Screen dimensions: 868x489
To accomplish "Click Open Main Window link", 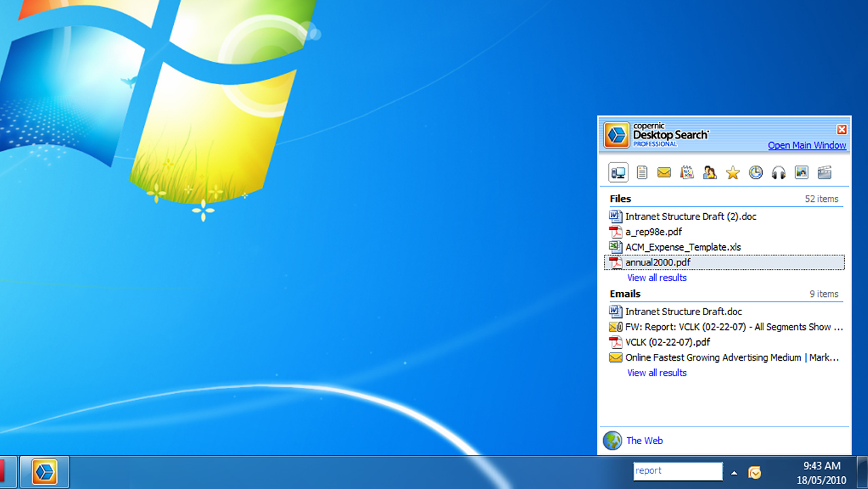I will [x=807, y=145].
